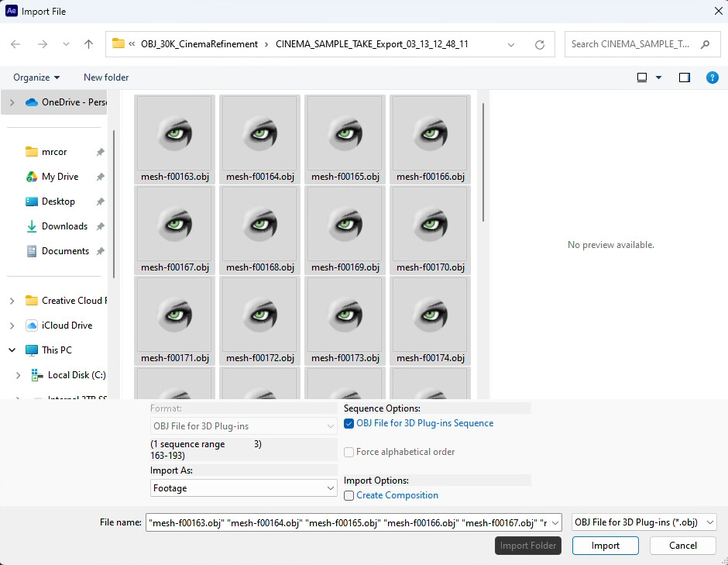Enable the Create Composition checkbox
Screen dimensions: 728x565
tap(349, 495)
